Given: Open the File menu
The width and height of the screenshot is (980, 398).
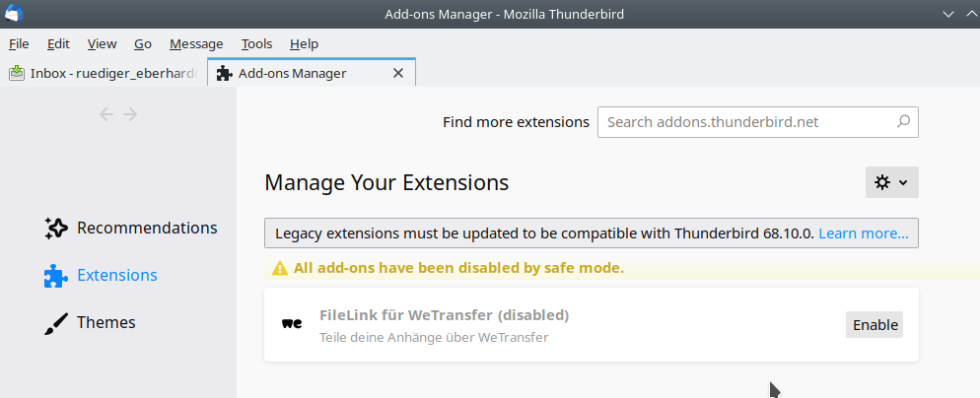Looking at the screenshot, I should [19, 43].
